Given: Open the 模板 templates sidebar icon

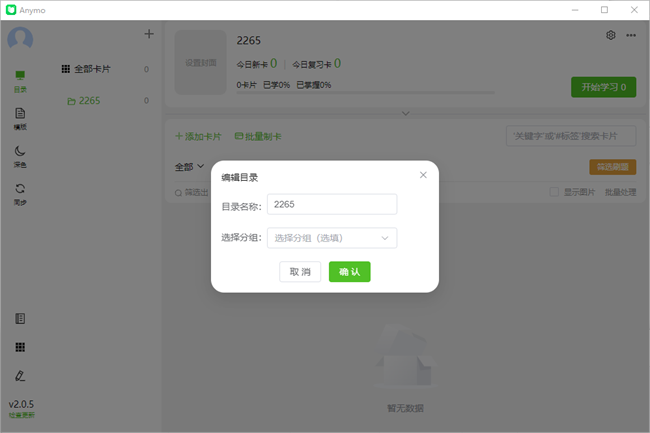Looking at the screenshot, I should (20, 118).
